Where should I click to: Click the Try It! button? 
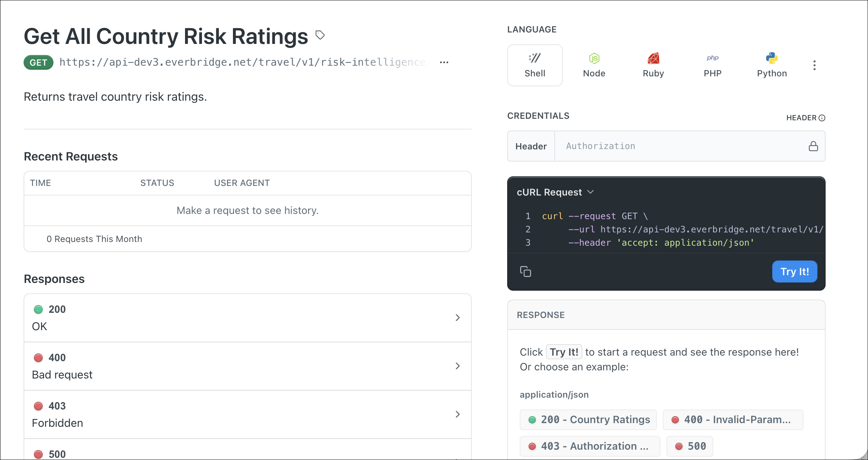[795, 271]
